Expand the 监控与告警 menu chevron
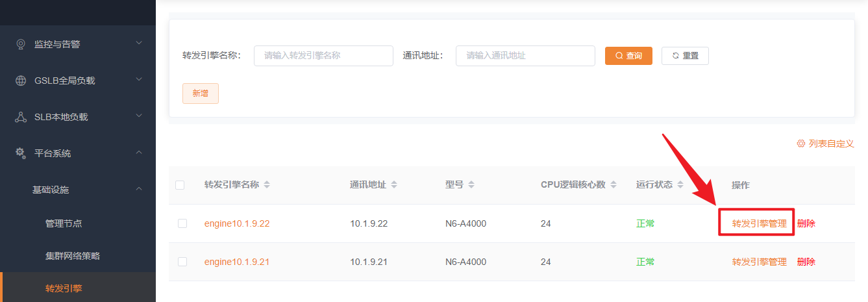 click(x=139, y=44)
